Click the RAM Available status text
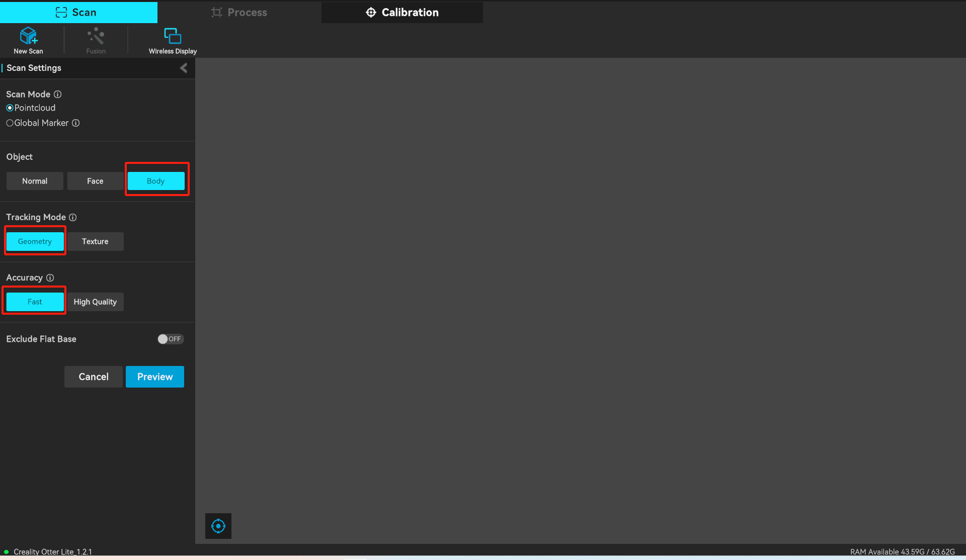 [x=902, y=552]
